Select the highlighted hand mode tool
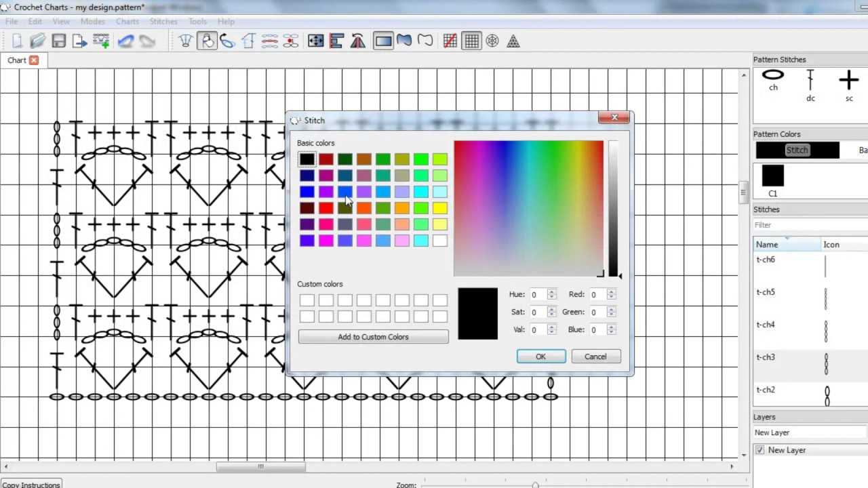The height and width of the screenshot is (488, 868). 207,41
